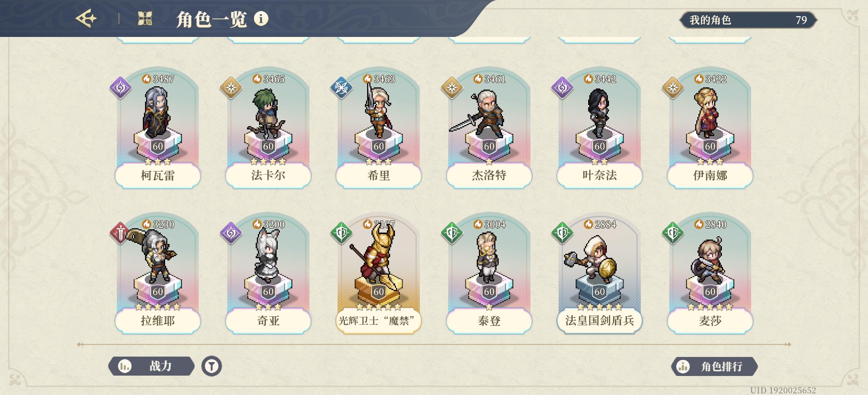Tap the blue class badge on 希里
Image resolution: width=868 pixels, height=395 pixels.
(x=341, y=88)
